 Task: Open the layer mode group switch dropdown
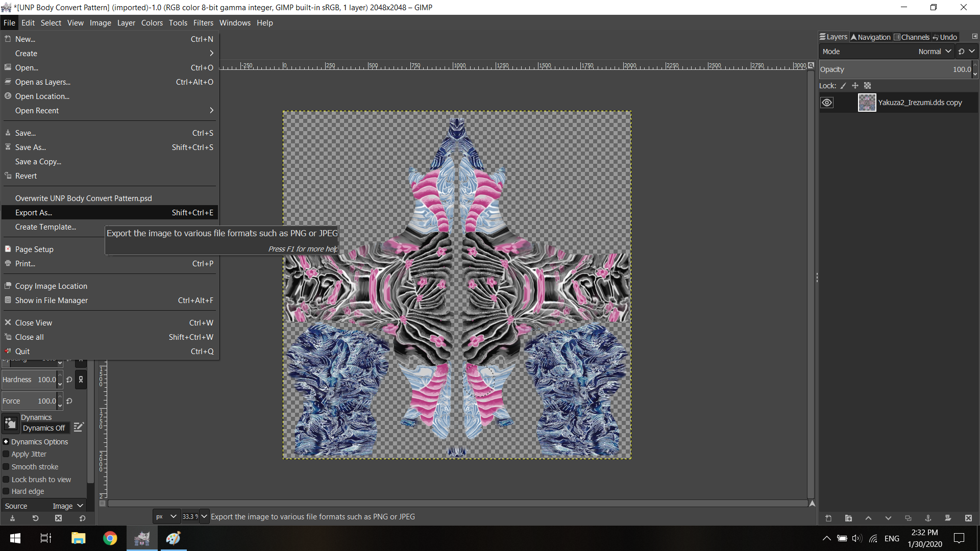[967, 52]
